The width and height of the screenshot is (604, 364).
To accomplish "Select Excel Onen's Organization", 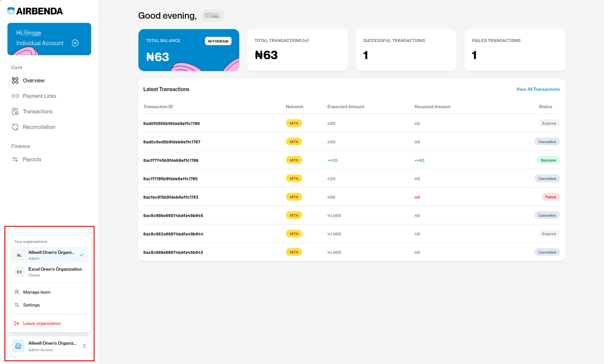I will (x=49, y=272).
